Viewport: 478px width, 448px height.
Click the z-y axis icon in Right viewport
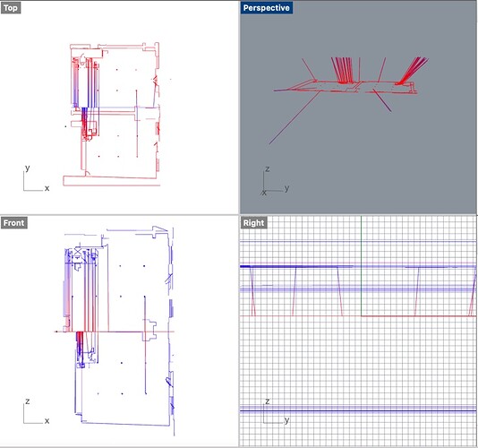(276, 411)
